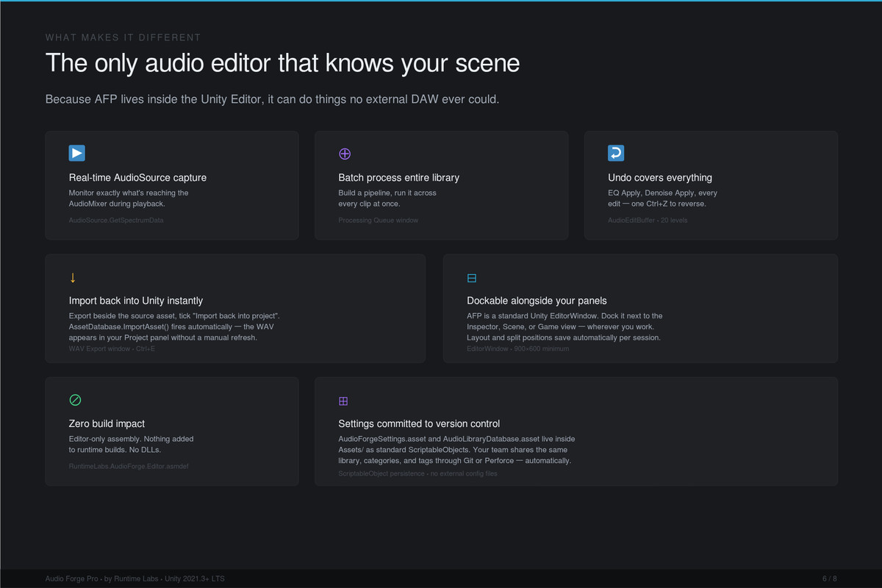Select the 'Dockable alongside your panels' heading

tap(537, 301)
